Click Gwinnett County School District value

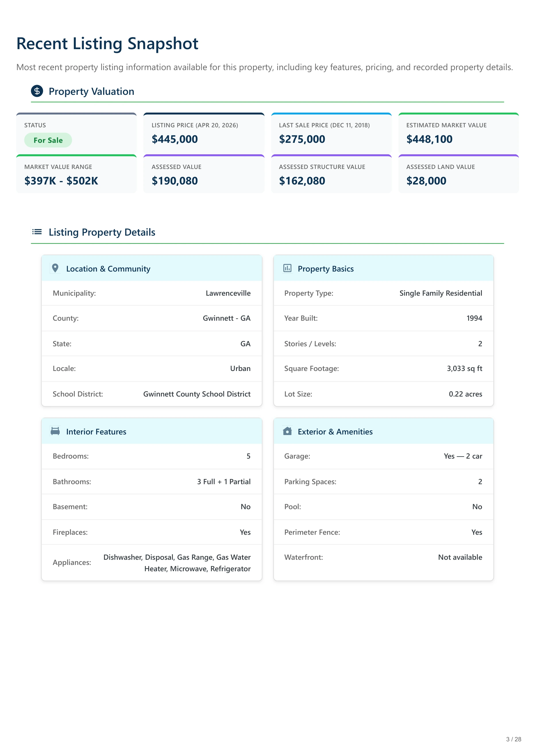coord(197,394)
